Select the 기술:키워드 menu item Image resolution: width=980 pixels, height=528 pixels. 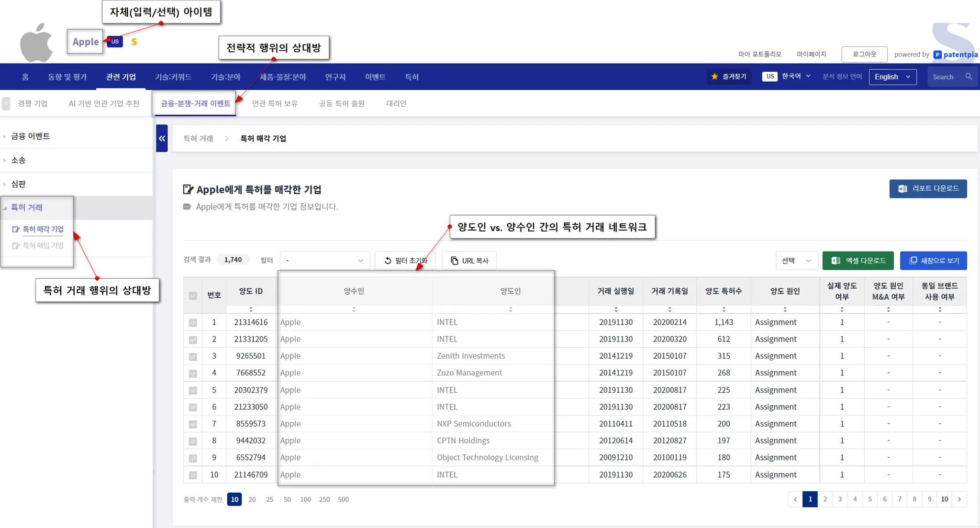pyautogui.click(x=173, y=77)
